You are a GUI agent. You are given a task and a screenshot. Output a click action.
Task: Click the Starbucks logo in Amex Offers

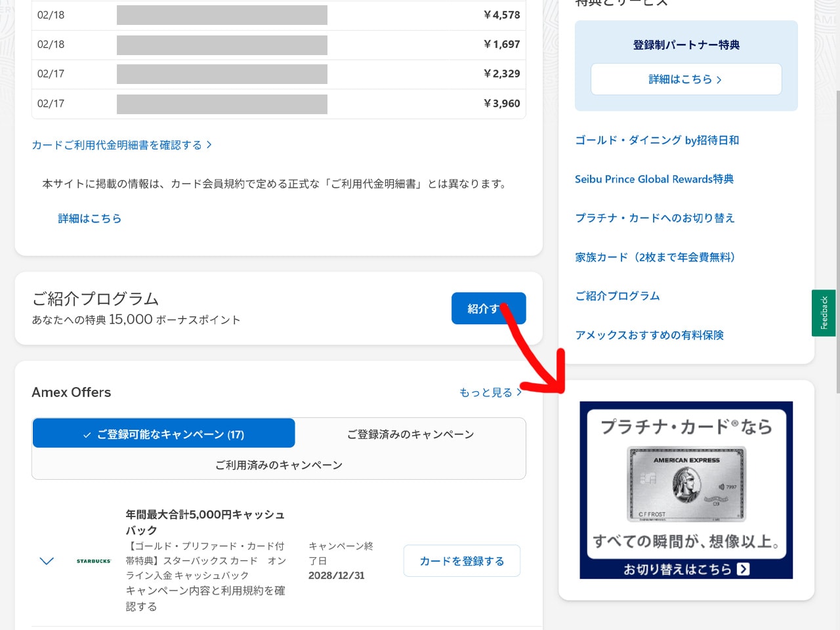pos(94,561)
